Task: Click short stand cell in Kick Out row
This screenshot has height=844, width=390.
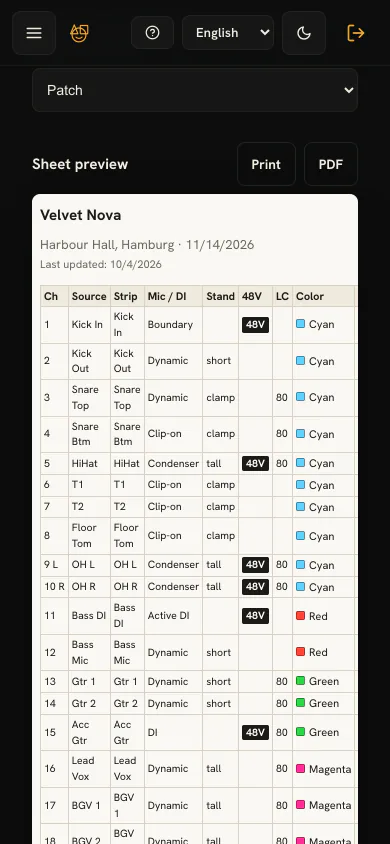Action: pos(221,361)
